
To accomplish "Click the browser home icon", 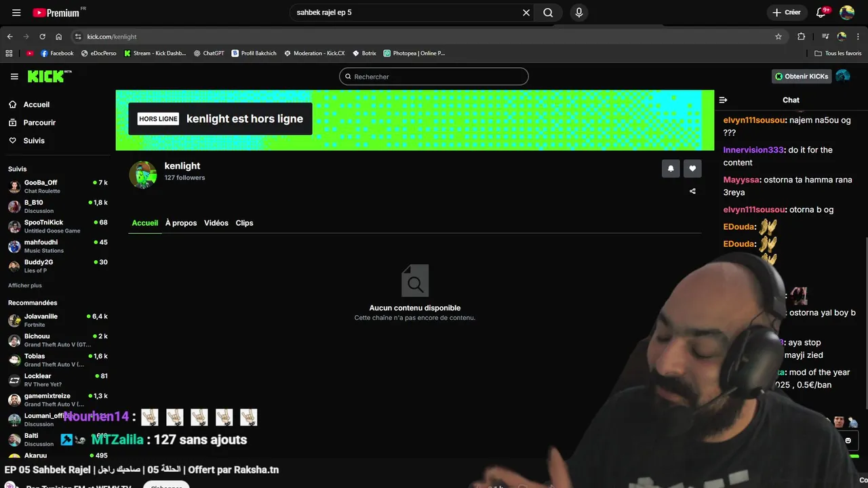I will point(58,37).
